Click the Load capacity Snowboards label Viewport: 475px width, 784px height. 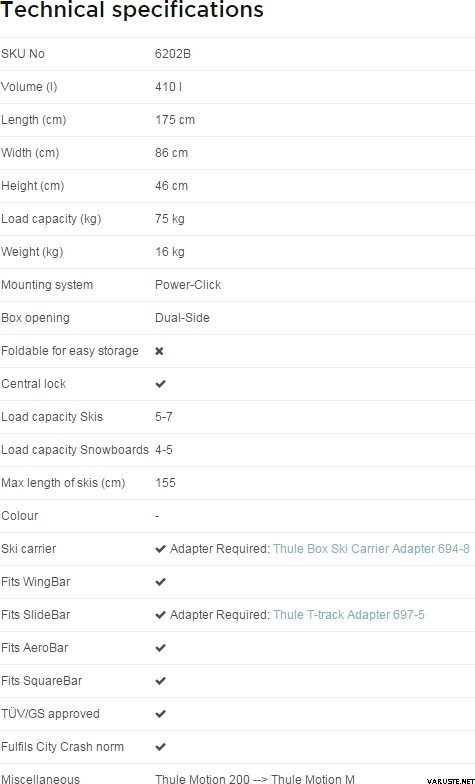(x=75, y=450)
